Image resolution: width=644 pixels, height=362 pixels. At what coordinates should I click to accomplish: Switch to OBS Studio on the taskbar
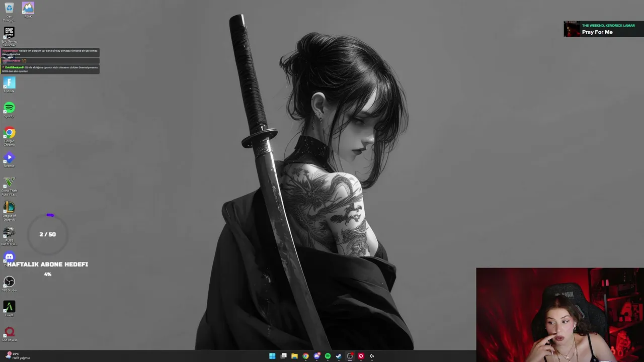(x=350, y=356)
